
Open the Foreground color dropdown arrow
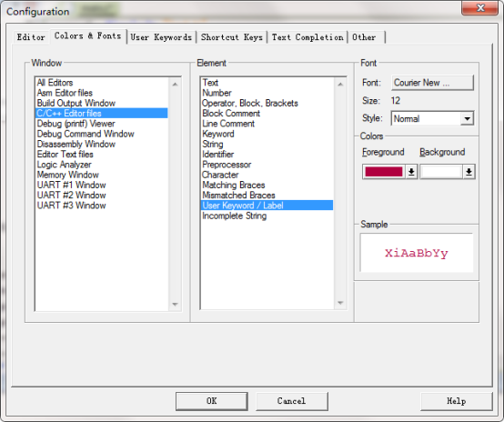coord(411,172)
